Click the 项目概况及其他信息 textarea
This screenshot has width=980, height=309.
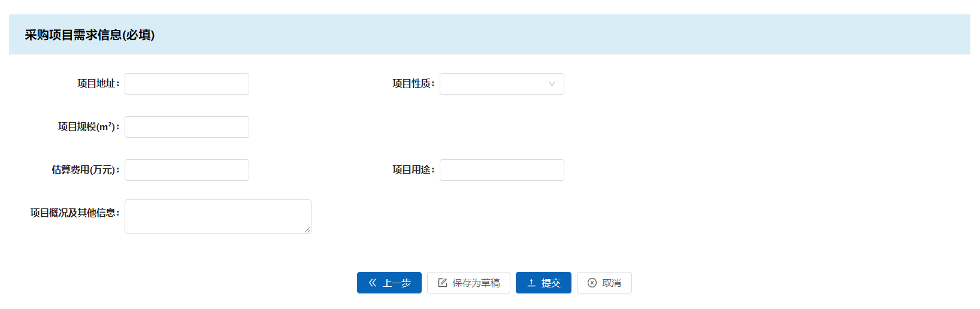click(x=218, y=216)
